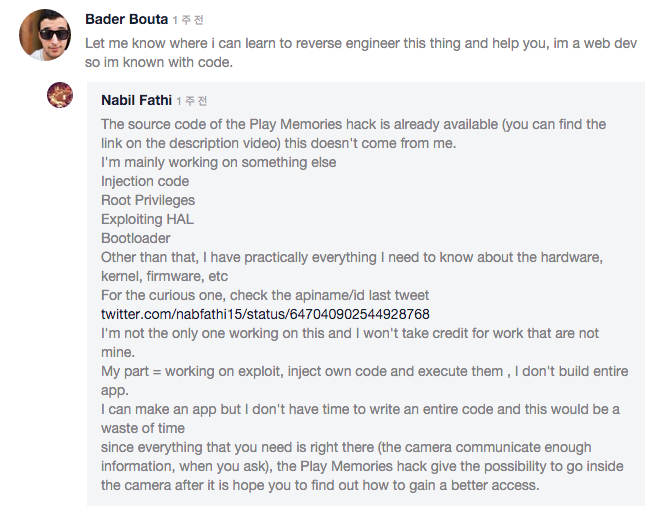The height and width of the screenshot is (507, 656).
Task: Click "I'm mainly working on something else"
Action: (x=218, y=162)
